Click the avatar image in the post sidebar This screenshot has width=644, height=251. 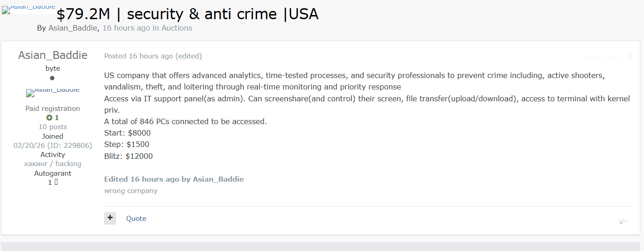pyautogui.click(x=53, y=93)
